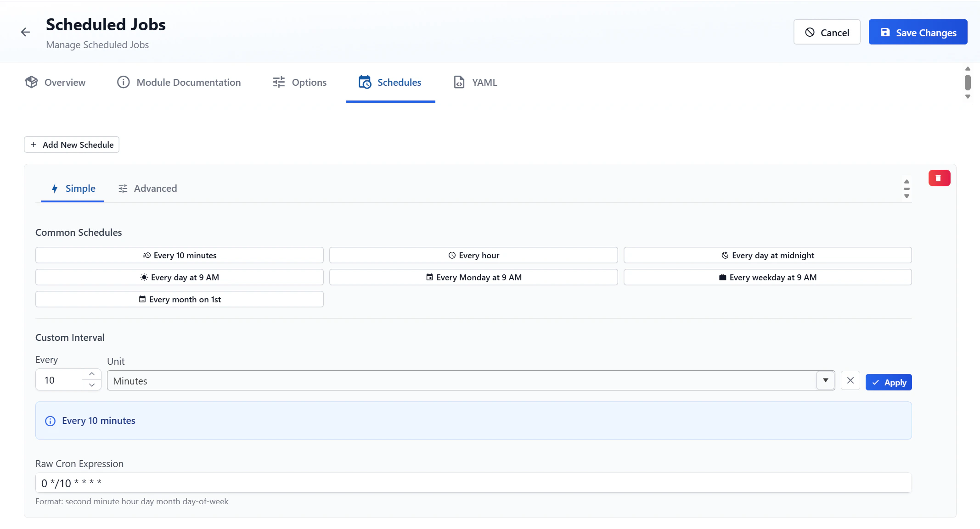
Task: Choose Every month on 1st preset
Action: click(x=179, y=299)
